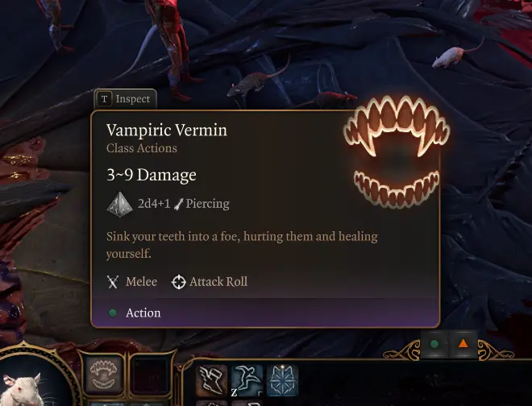Click the T hotkey badge beside Inspect
532x406 pixels.
105,99
